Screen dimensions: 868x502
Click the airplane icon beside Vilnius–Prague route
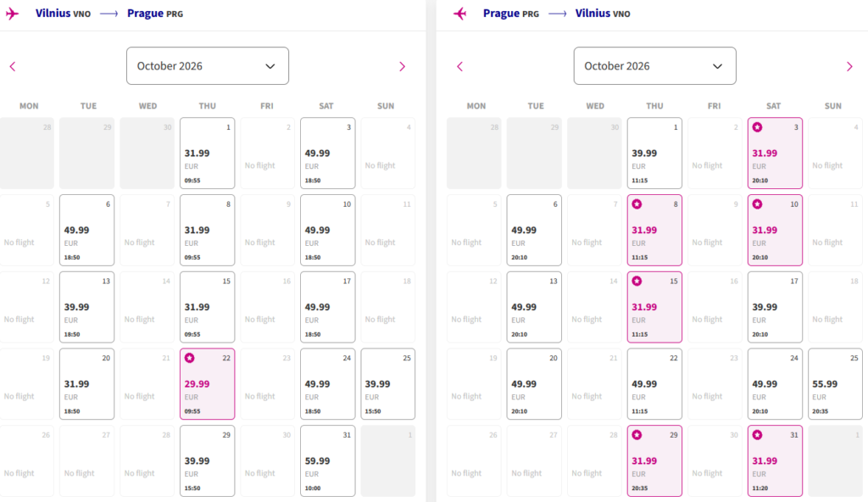(x=12, y=14)
